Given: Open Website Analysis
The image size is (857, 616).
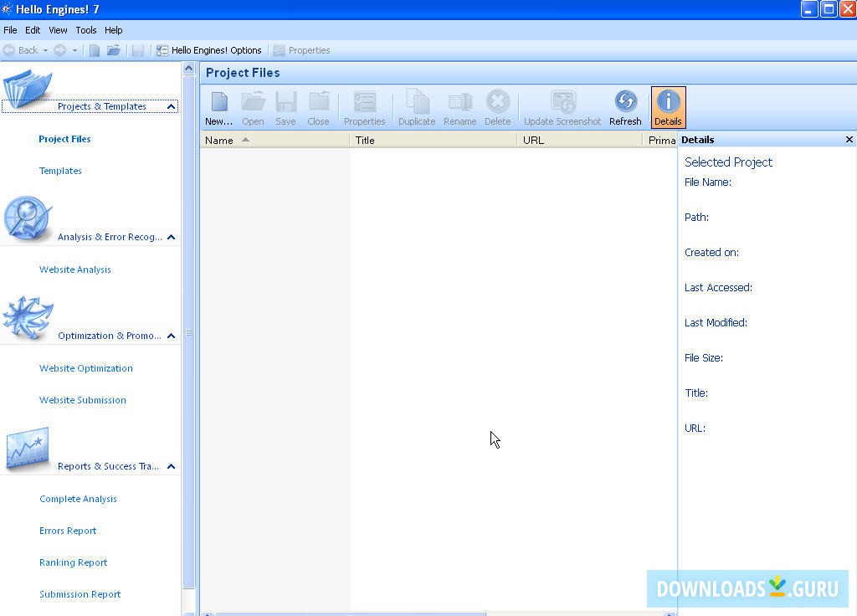Looking at the screenshot, I should point(74,269).
